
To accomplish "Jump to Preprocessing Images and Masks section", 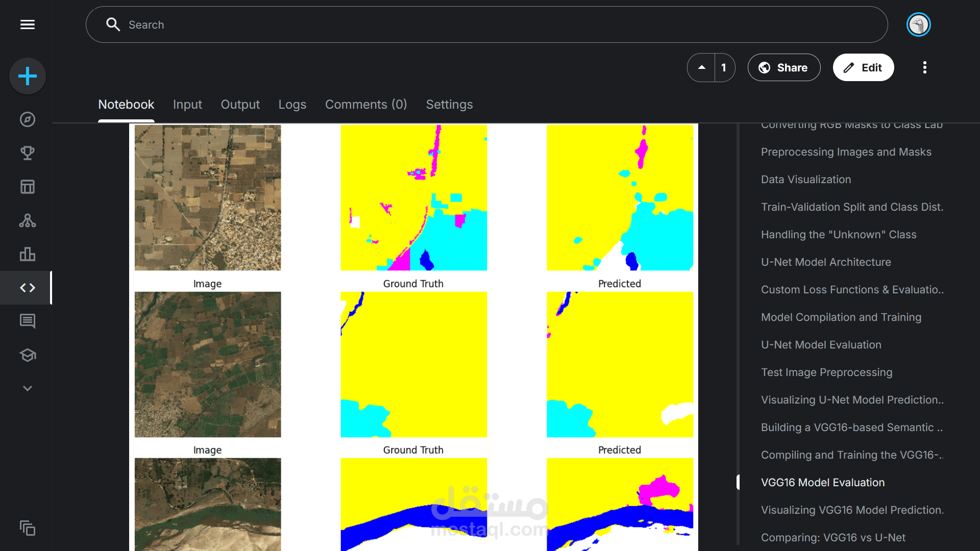I will coord(846,152).
